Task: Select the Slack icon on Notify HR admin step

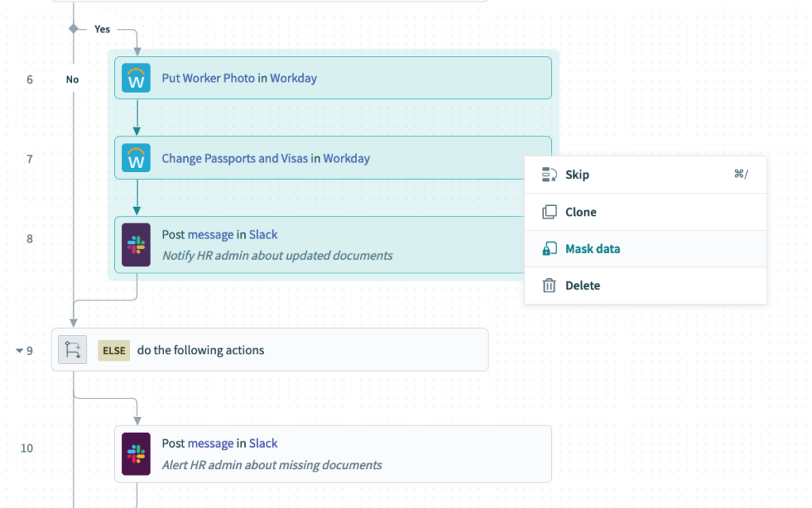Action: (x=136, y=244)
